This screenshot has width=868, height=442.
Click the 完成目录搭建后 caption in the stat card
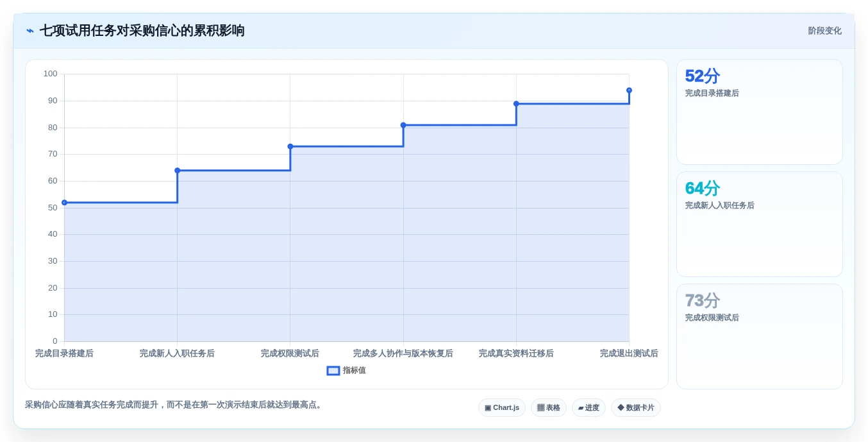coord(712,93)
